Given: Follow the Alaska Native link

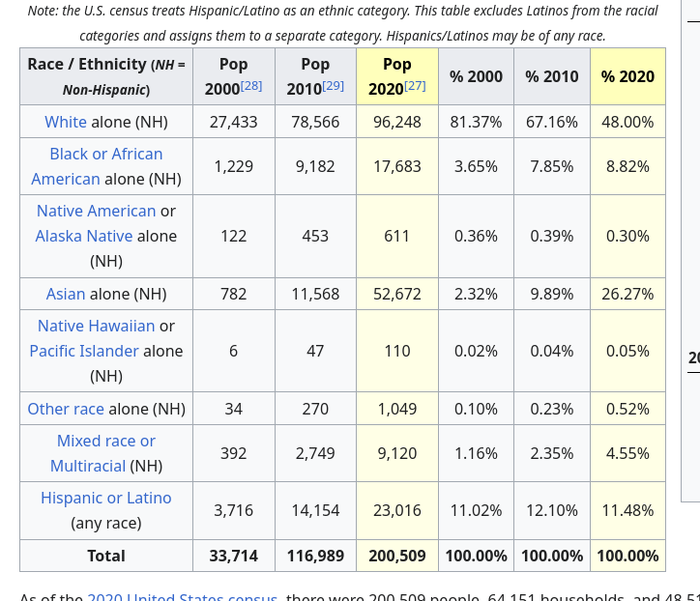Looking at the screenshot, I should (84, 236).
